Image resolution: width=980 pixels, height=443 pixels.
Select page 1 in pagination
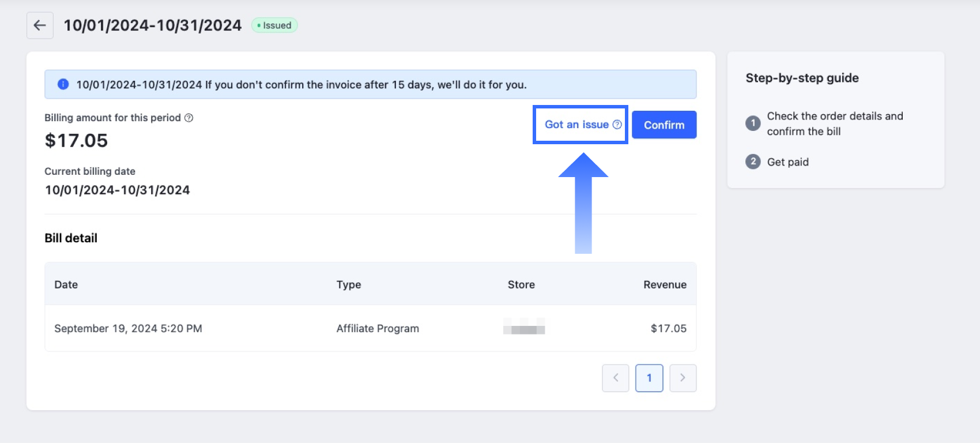coord(649,378)
